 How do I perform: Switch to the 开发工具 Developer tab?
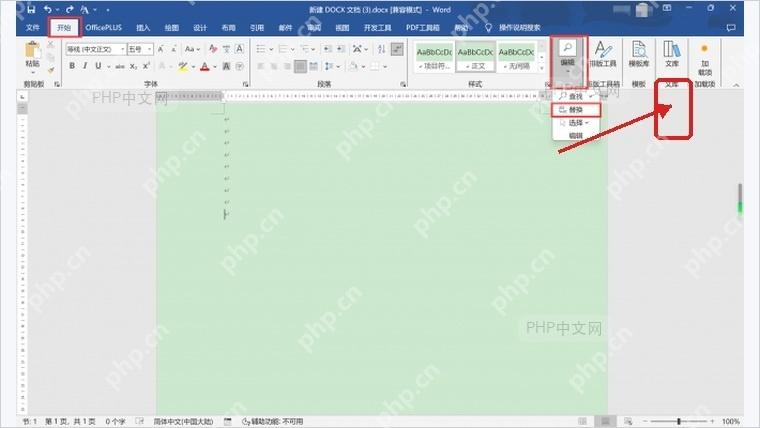tap(377, 28)
